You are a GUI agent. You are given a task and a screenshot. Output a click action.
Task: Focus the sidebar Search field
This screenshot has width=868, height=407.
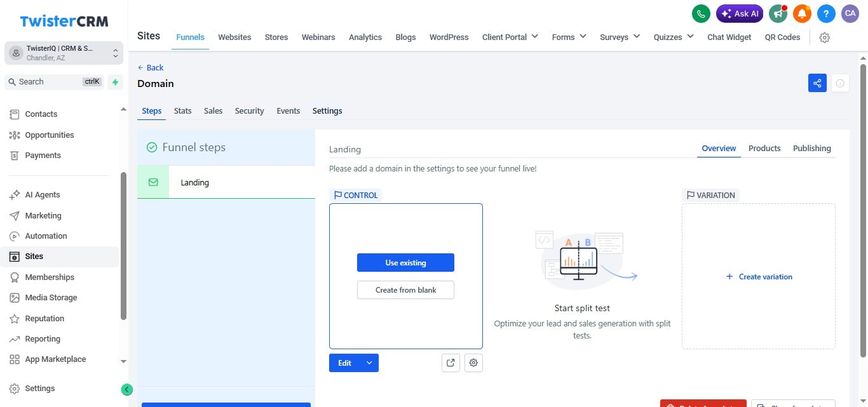(53, 82)
